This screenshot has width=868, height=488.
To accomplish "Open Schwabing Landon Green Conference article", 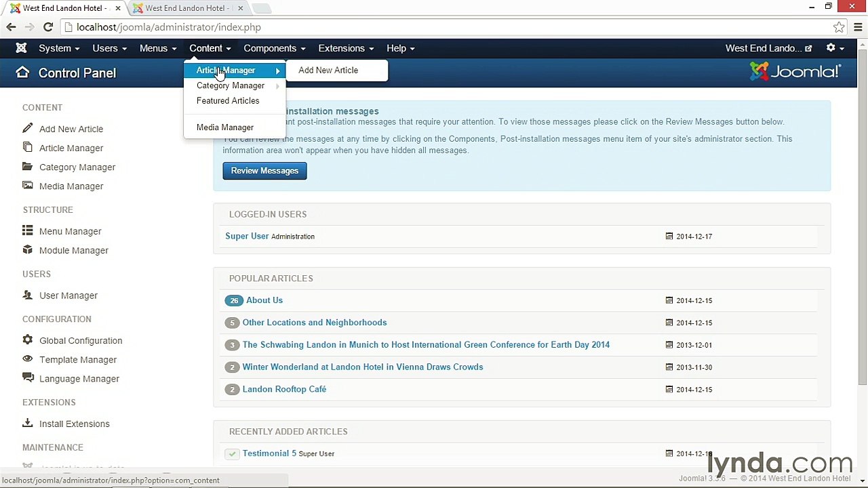I will [x=426, y=344].
